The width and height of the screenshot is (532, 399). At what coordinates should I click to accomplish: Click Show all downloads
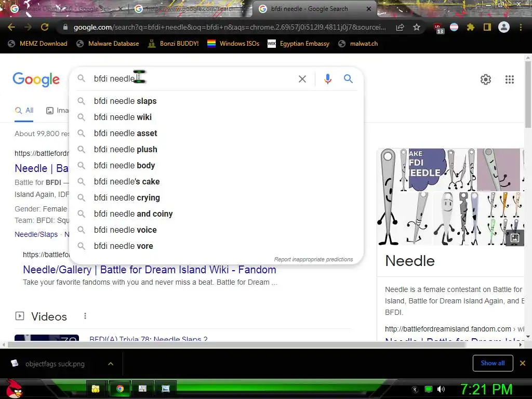tap(493, 363)
